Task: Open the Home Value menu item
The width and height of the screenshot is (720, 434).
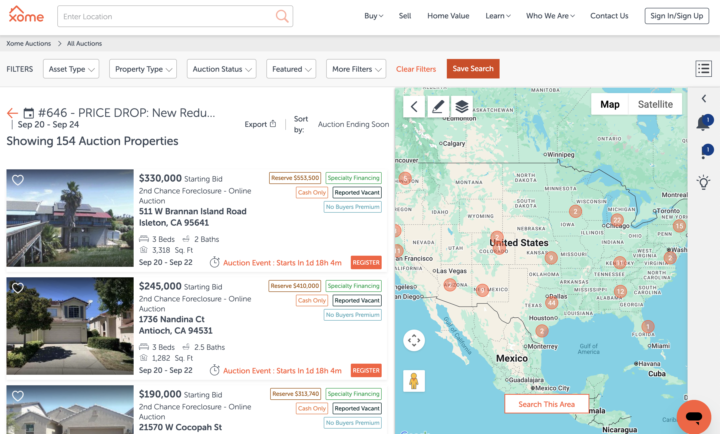Action: (448, 16)
